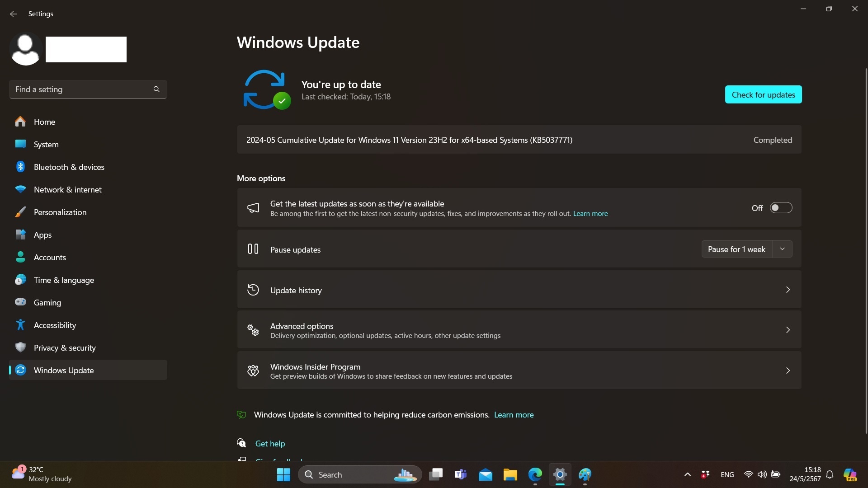
Task: Click the Gaming controller icon
Action: (x=20, y=302)
